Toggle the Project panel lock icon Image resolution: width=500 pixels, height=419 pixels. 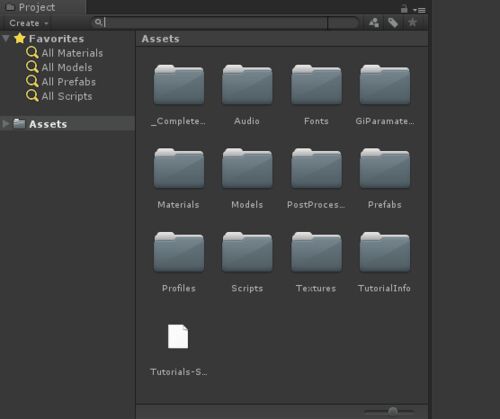click(404, 9)
